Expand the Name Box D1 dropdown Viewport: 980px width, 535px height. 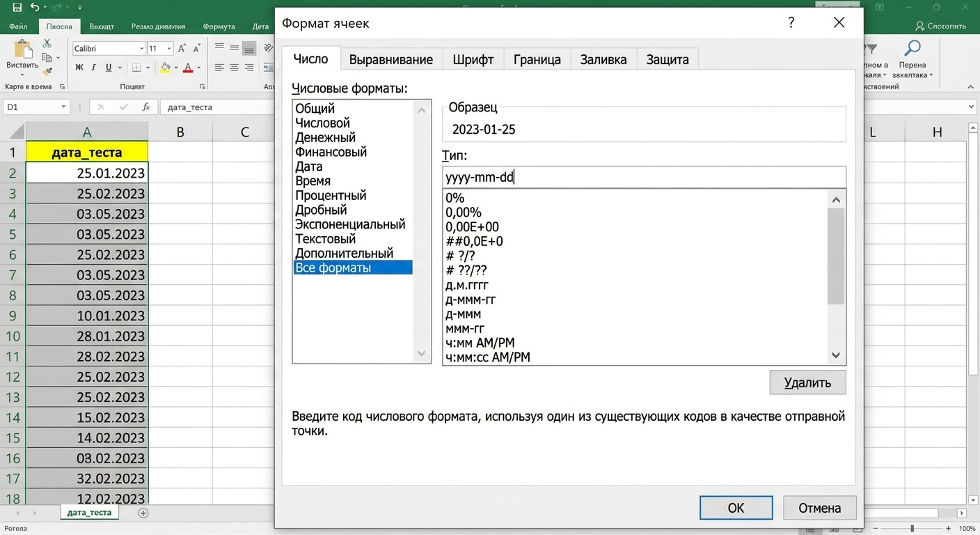pos(63,107)
